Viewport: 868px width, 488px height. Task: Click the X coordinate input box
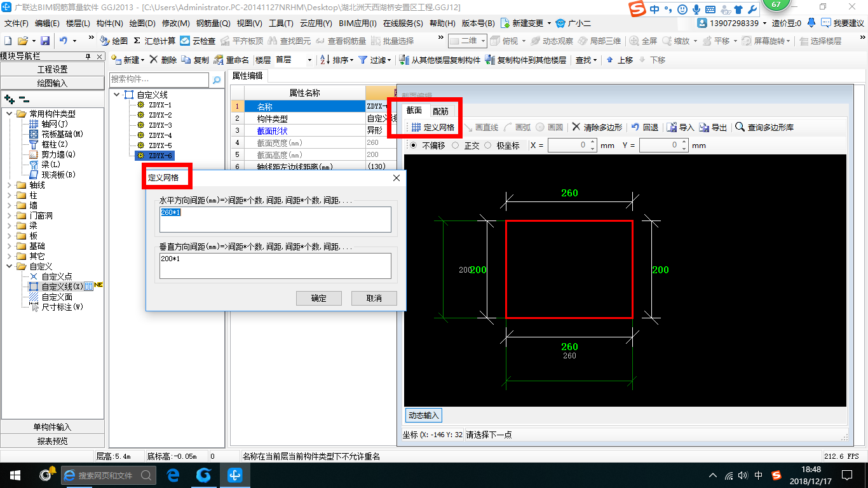572,146
